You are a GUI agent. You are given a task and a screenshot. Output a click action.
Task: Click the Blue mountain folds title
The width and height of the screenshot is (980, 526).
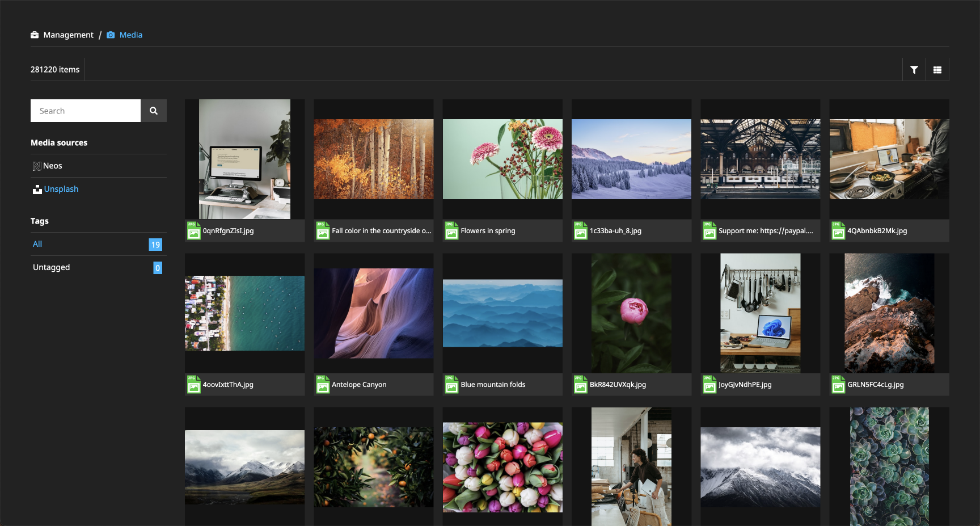point(493,385)
